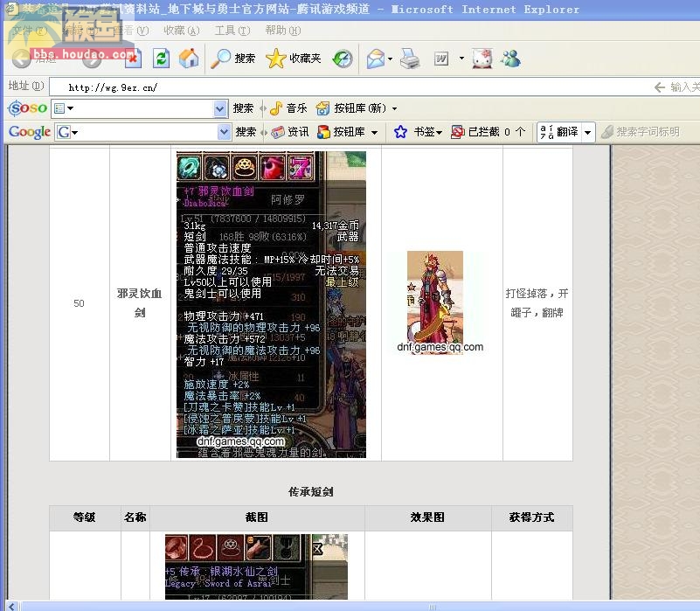The image size is (700, 611).
Task: Expand the Google search box history arrow
Action: (224, 132)
